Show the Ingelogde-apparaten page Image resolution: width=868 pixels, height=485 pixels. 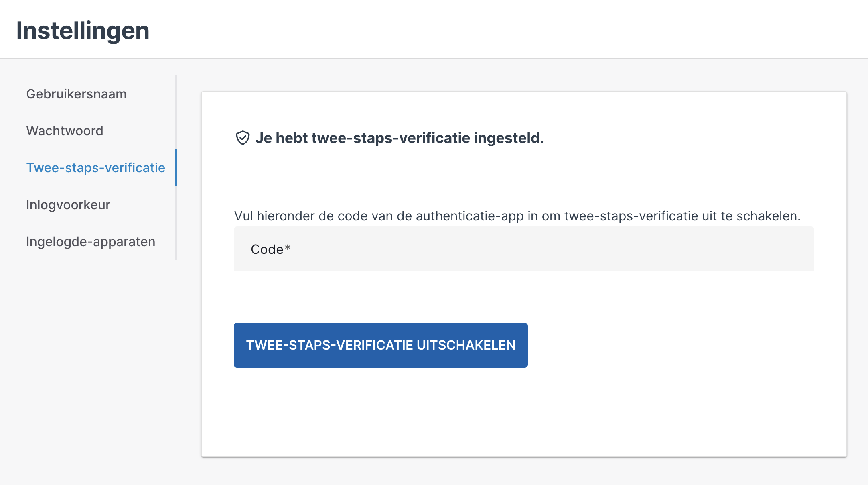(x=91, y=242)
